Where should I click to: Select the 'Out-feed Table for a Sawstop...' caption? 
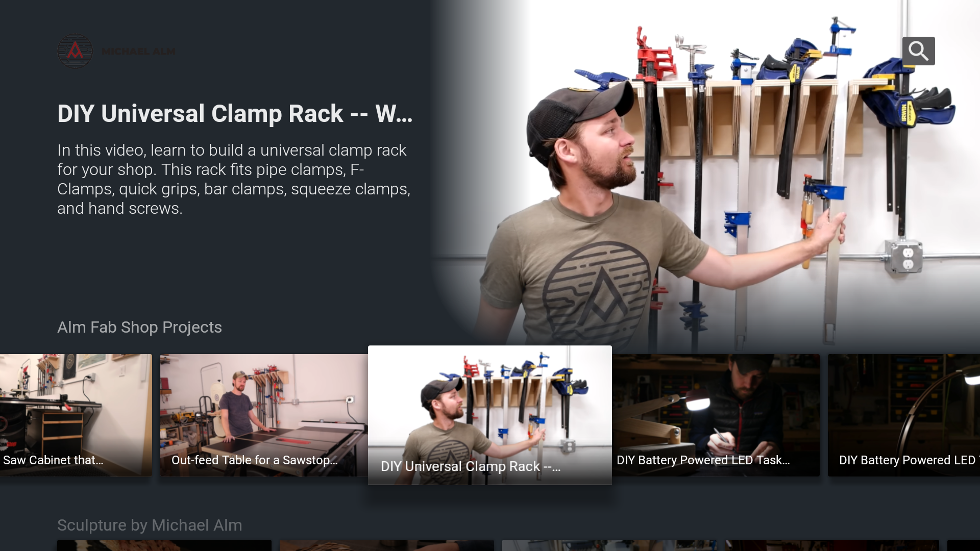(254, 460)
